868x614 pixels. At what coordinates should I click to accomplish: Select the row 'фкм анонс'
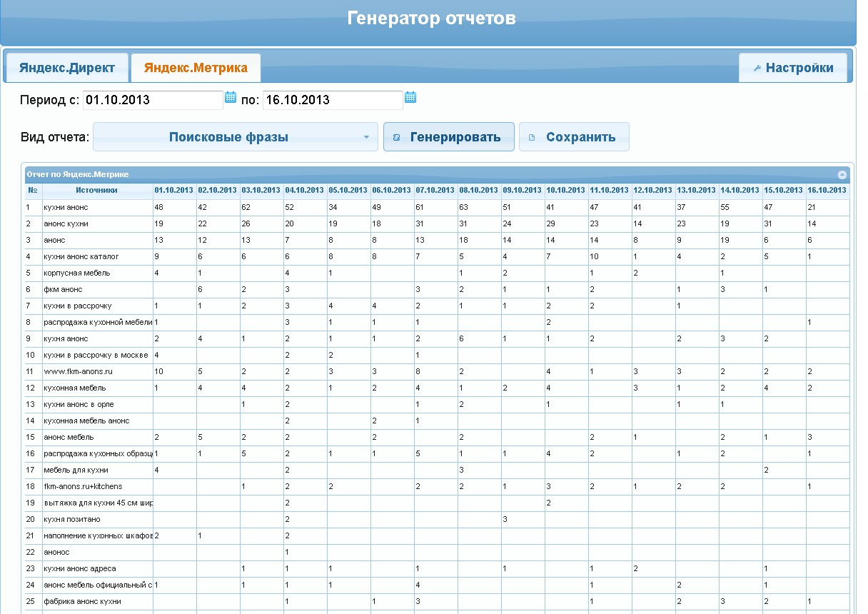tap(436, 290)
